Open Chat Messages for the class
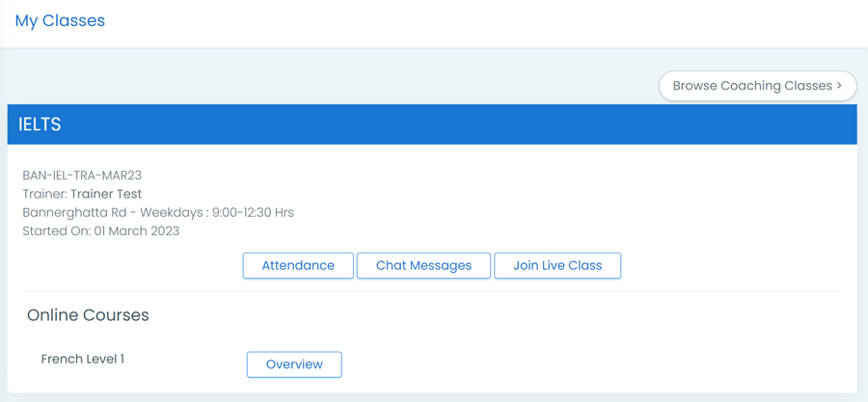The width and height of the screenshot is (868, 402). pyautogui.click(x=423, y=265)
